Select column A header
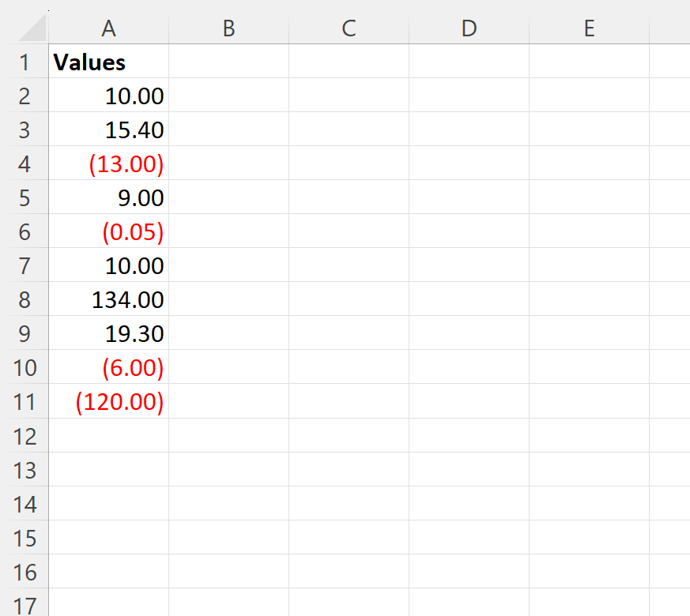This screenshot has height=616, width=690. point(109,28)
